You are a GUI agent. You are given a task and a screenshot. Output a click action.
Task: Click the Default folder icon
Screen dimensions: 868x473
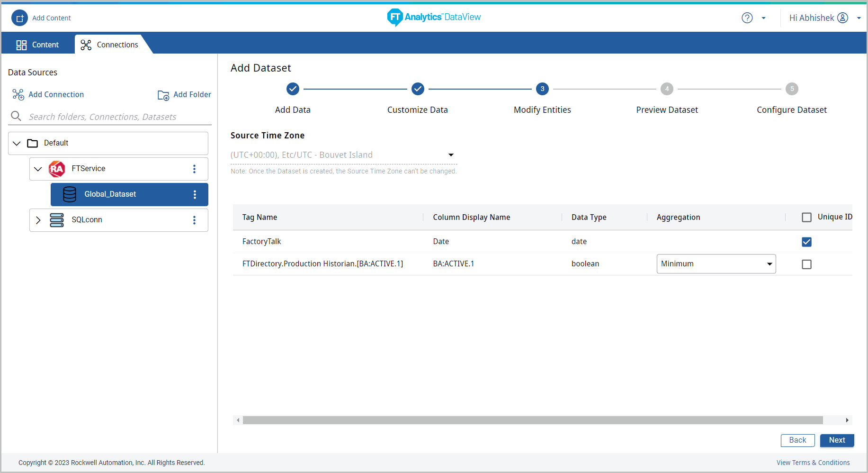pyautogui.click(x=33, y=143)
